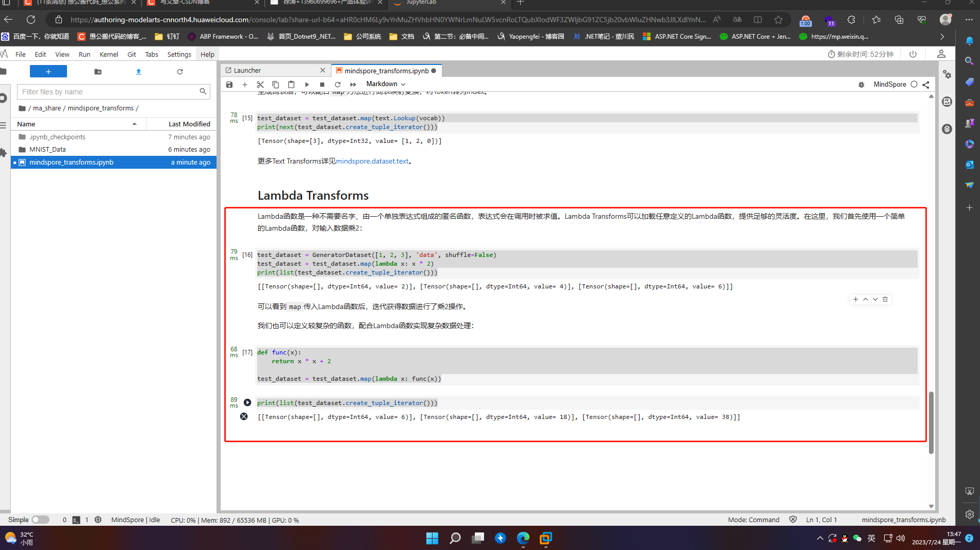Open the Edge sidebar settings gear
Screen dimensions: 980x550
[x=970, y=514]
